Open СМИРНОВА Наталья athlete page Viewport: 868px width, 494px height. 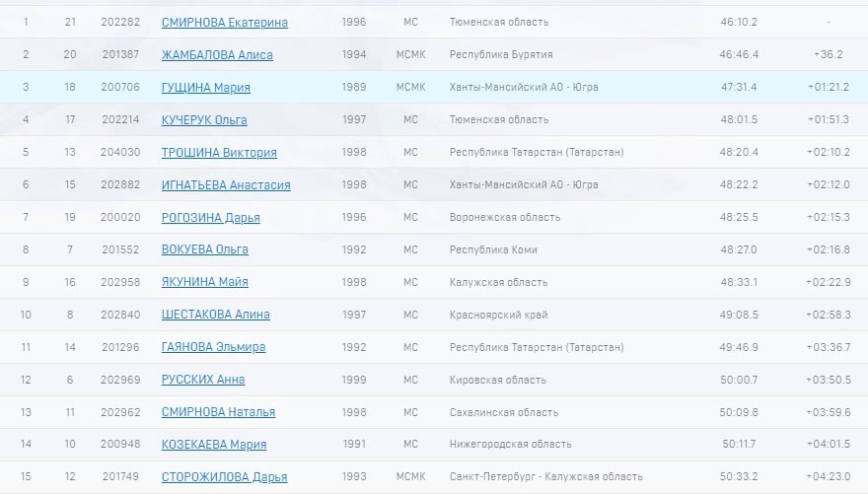click(x=218, y=412)
